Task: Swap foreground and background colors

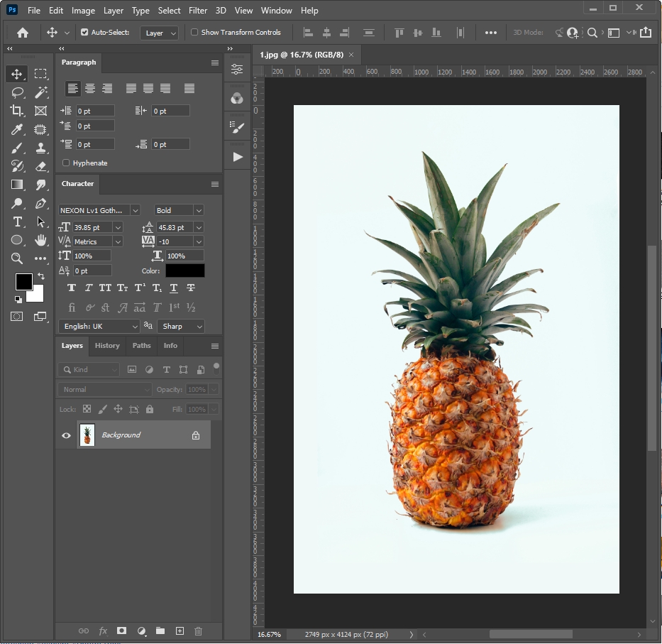Action: (41, 276)
